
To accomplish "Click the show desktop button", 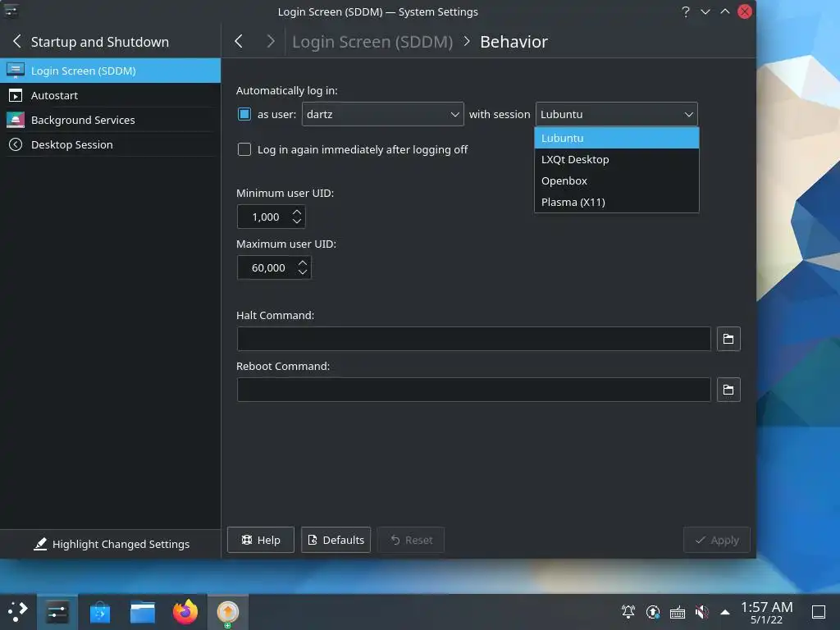I will (819, 612).
